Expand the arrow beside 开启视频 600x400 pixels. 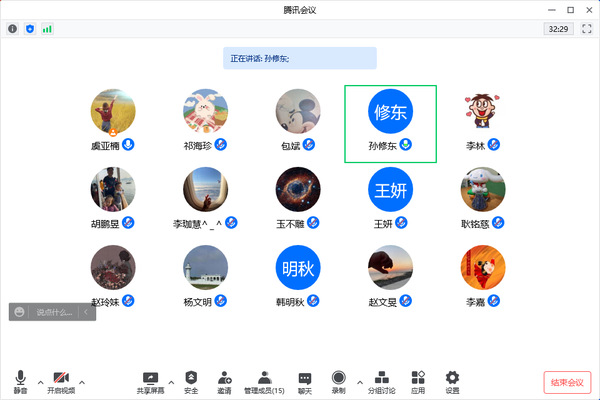[x=82, y=381]
